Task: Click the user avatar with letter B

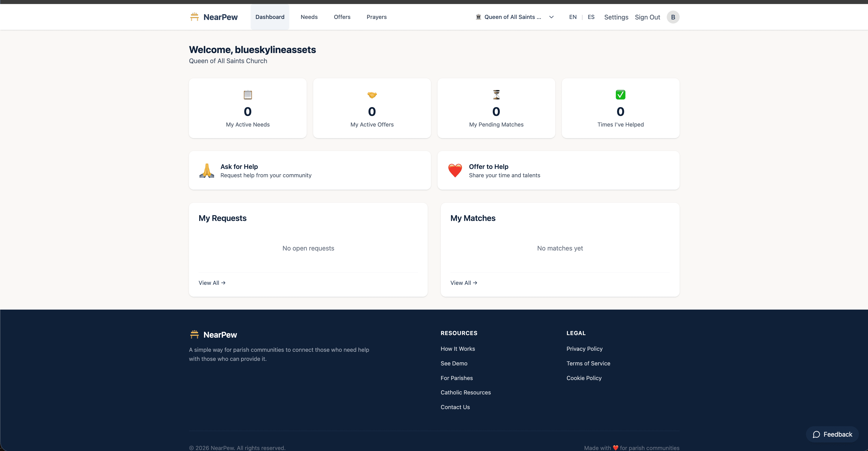Action: 673,17
